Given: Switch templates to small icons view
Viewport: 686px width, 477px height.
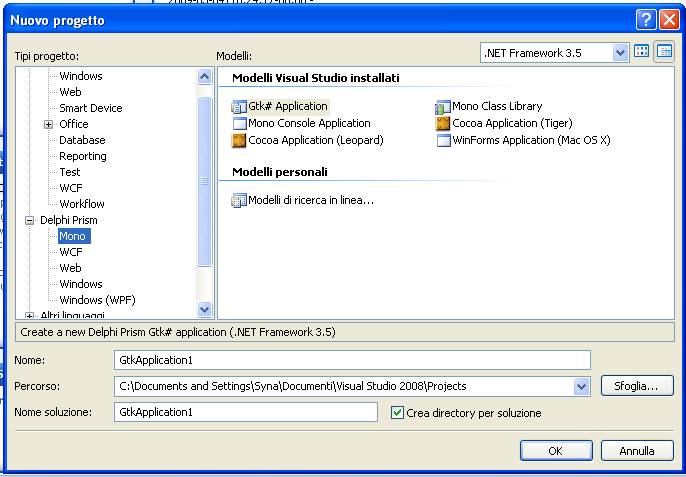Looking at the screenshot, I should tap(664, 52).
